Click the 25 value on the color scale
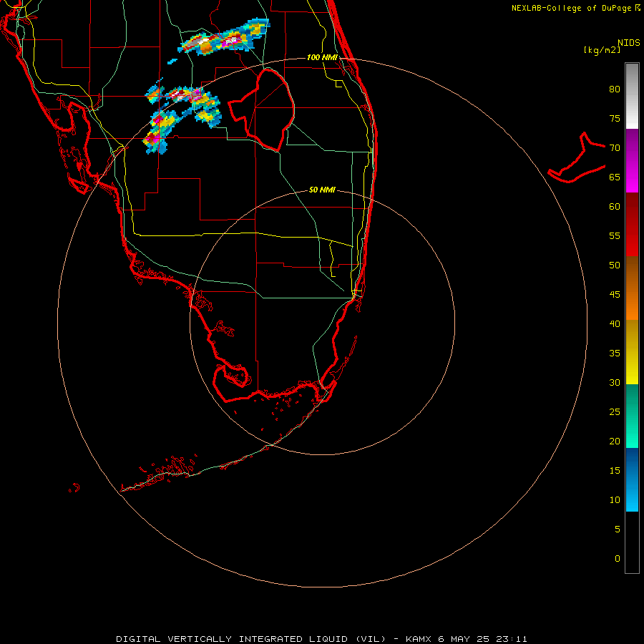 click(x=615, y=412)
